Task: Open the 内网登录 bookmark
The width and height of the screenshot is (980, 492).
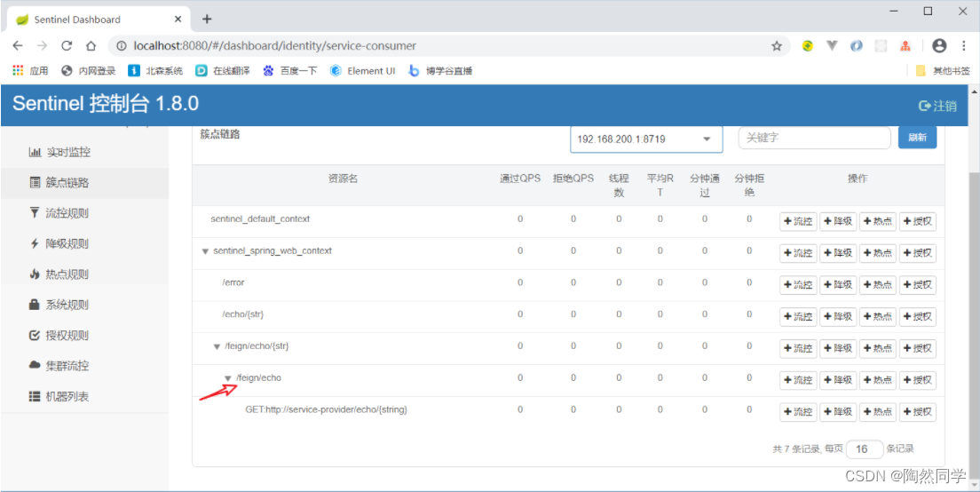Action: tap(88, 71)
